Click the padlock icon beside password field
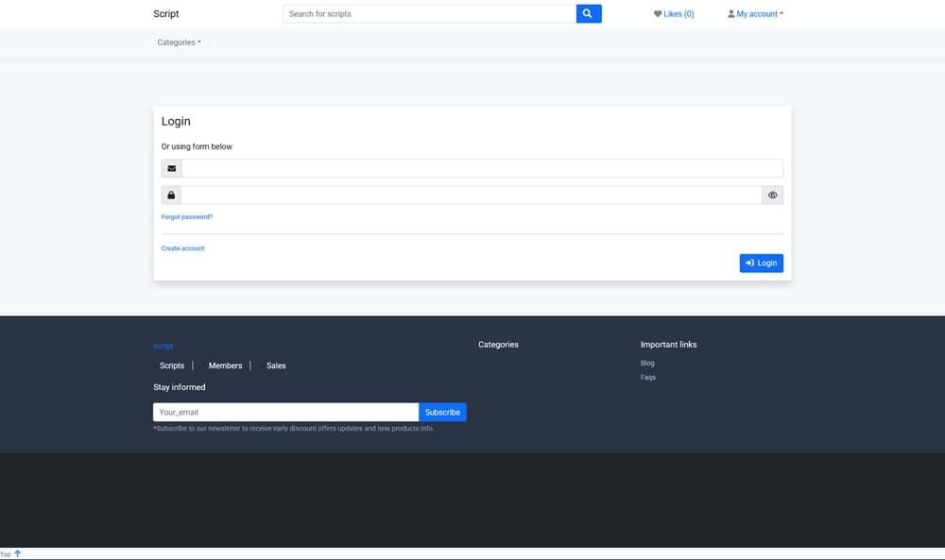Image resolution: width=945 pixels, height=560 pixels. pyautogui.click(x=171, y=195)
